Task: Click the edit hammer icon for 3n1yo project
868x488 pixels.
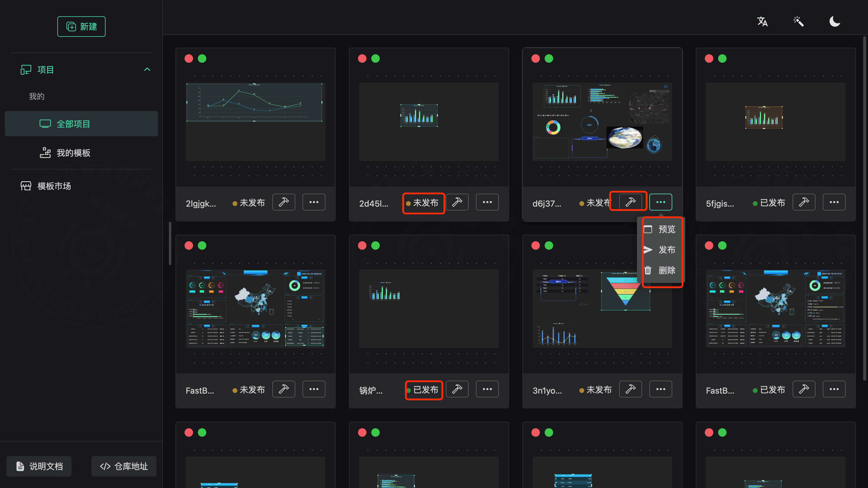Action: (x=630, y=389)
